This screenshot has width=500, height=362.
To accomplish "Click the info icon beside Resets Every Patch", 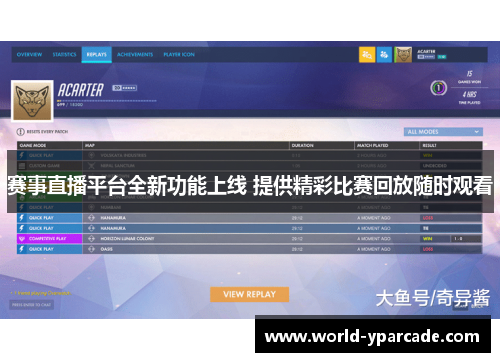I will click(21, 132).
